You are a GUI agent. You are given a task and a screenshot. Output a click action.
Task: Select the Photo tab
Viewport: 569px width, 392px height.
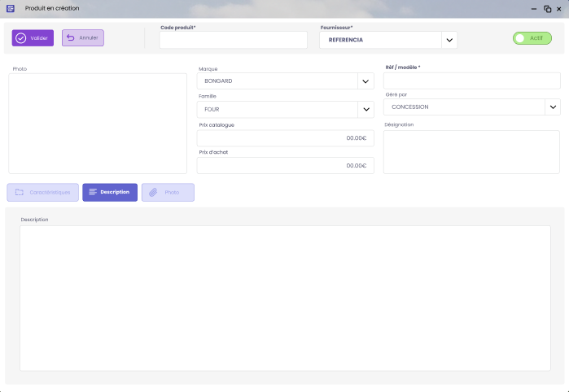(x=168, y=192)
